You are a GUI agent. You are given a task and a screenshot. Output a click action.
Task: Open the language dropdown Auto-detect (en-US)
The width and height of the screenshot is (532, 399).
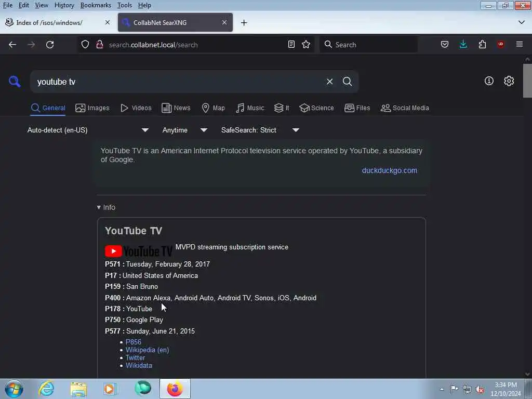click(88, 130)
